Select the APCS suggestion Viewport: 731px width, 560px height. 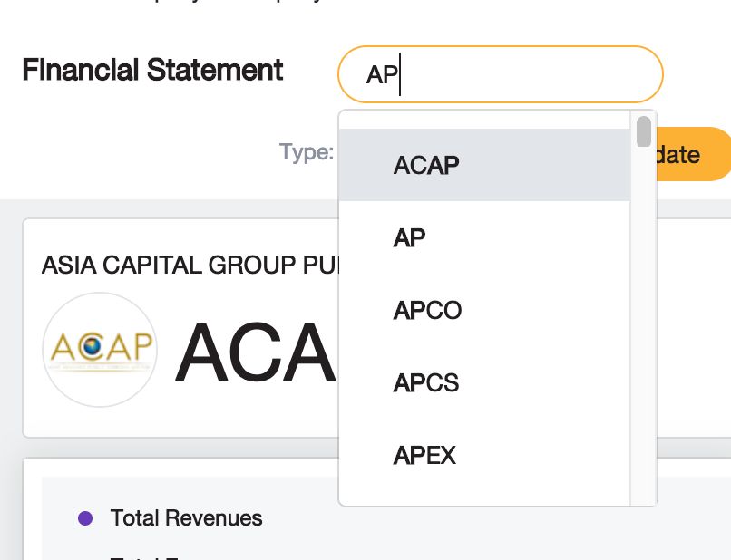[426, 382]
